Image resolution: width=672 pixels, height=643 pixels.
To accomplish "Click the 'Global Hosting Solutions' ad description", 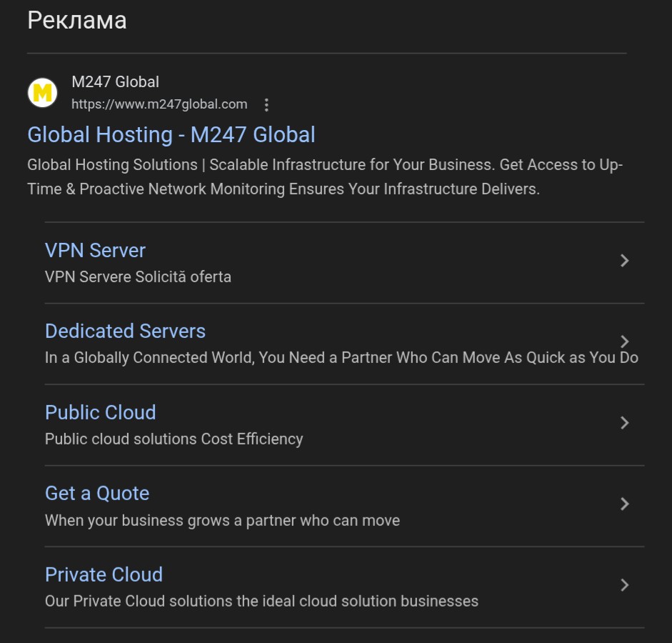I will [x=325, y=176].
